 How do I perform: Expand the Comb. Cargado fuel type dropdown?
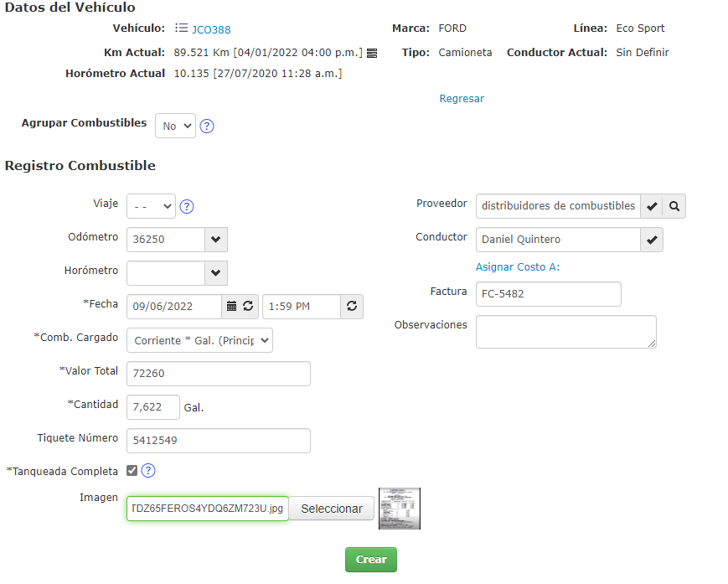[x=199, y=340]
